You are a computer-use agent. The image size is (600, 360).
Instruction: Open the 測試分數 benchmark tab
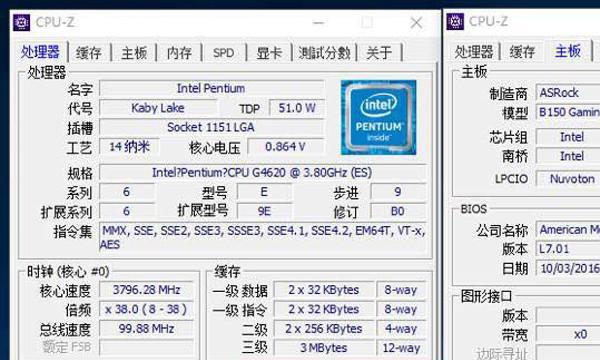tap(324, 52)
